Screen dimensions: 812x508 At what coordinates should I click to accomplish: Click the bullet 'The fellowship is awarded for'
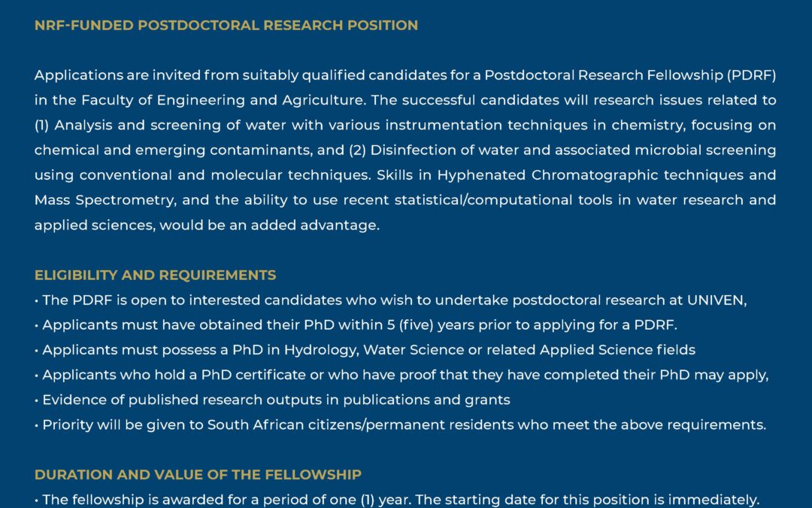(x=398, y=500)
